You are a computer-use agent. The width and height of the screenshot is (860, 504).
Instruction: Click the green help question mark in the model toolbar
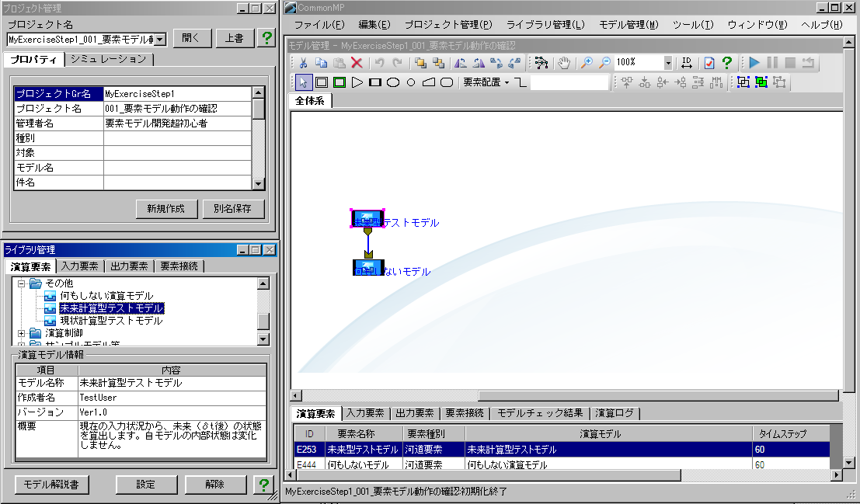coord(726,63)
